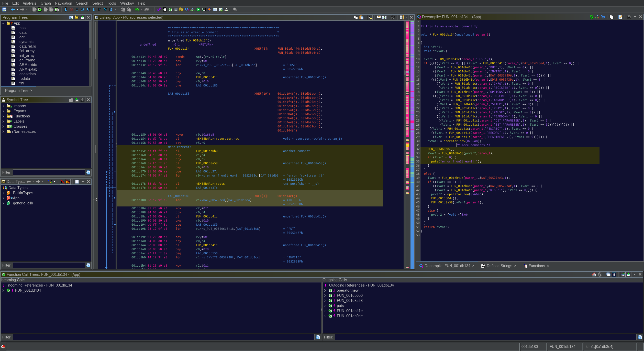
Task: Click the Decompiler re-decompile refresh icon
Action: click(x=592, y=17)
